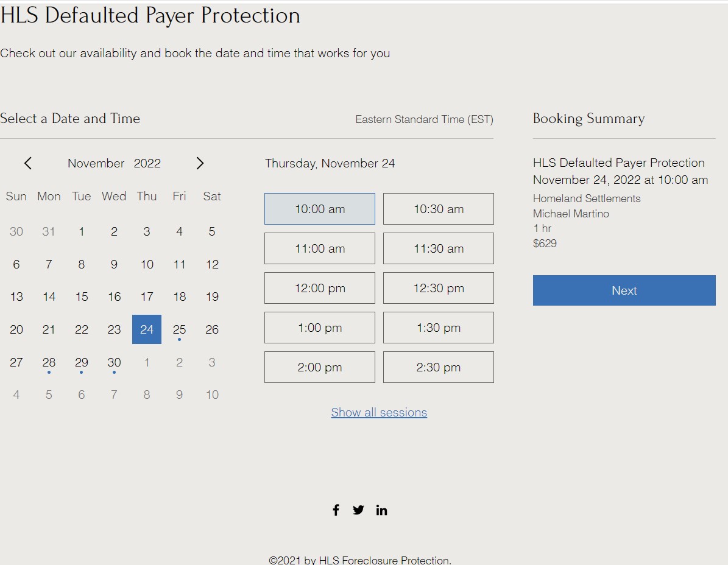Click the ©2021 HLS Foreclosure Protection footer text
The width and height of the screenshot is (728, 565).
click(360, 560)
